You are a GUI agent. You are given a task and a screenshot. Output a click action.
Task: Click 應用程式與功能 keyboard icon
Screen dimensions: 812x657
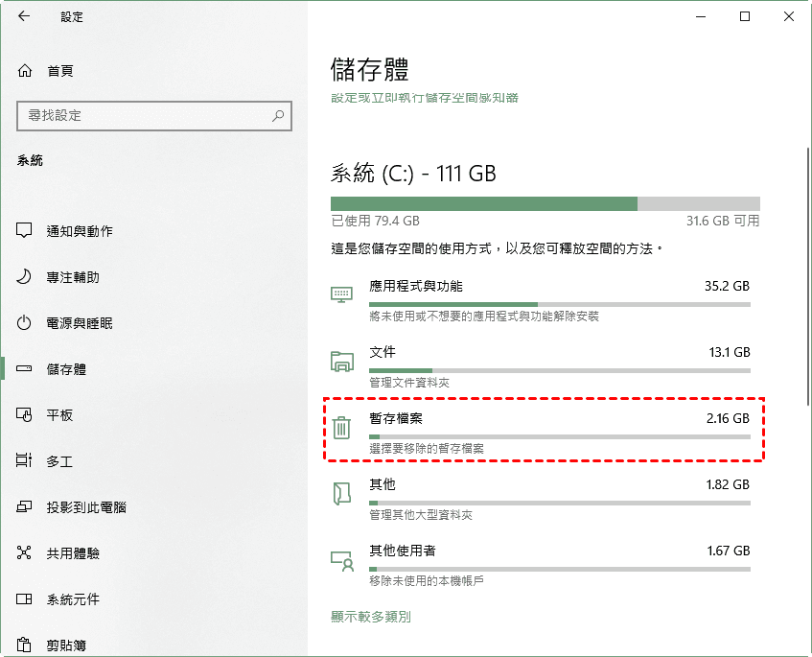point(341,294)
